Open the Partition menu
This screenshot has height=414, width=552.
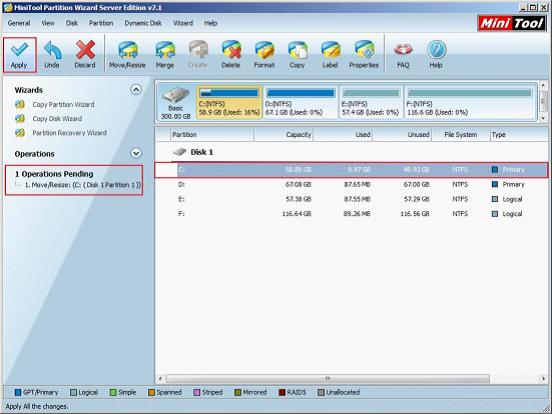pos(101,23)
